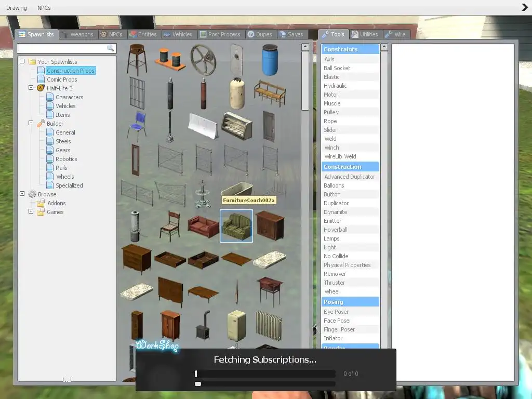Collapse the Your Spawnlists tree node
Viewport: 532px width, 399px height.
(22, 61)
